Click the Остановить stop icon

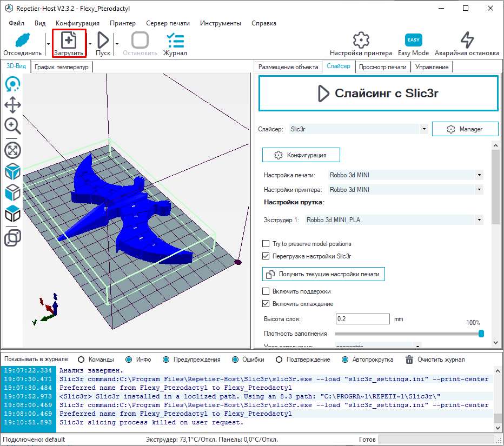point(140,40)
